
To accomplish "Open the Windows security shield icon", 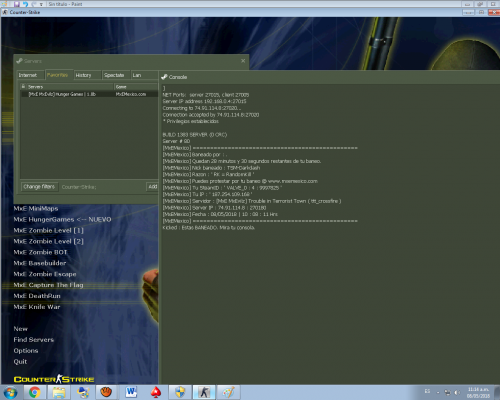I will pos(180,392).
